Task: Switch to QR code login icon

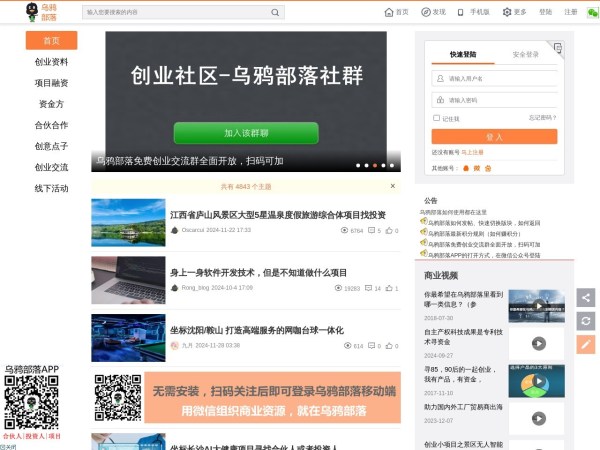Action: click(x=557, y=46)
